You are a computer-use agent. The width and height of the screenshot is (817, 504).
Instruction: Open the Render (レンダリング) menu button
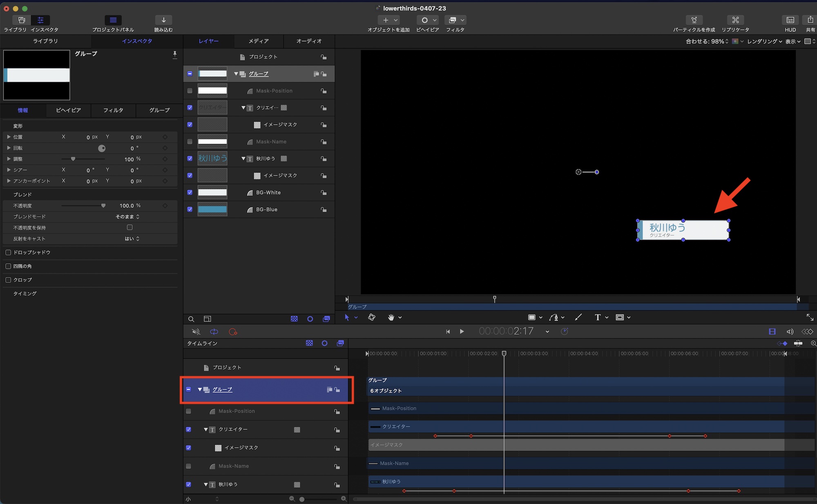[764, 41]
